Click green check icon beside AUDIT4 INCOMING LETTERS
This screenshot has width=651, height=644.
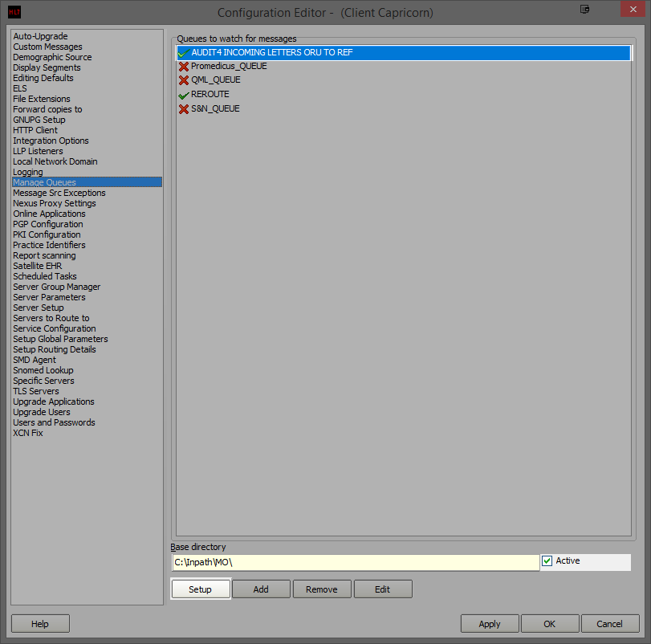(x=184, y=53)
